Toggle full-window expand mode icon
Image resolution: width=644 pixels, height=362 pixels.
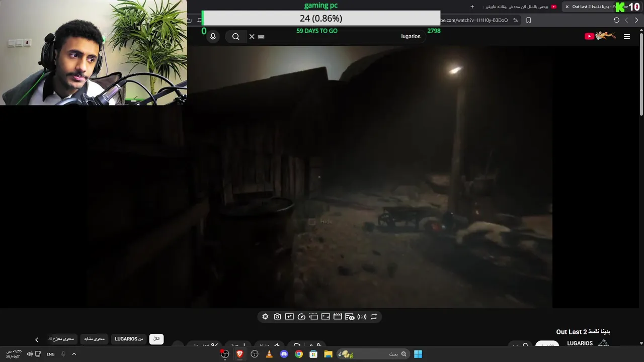pyautogui.click(x=326, y=317)
